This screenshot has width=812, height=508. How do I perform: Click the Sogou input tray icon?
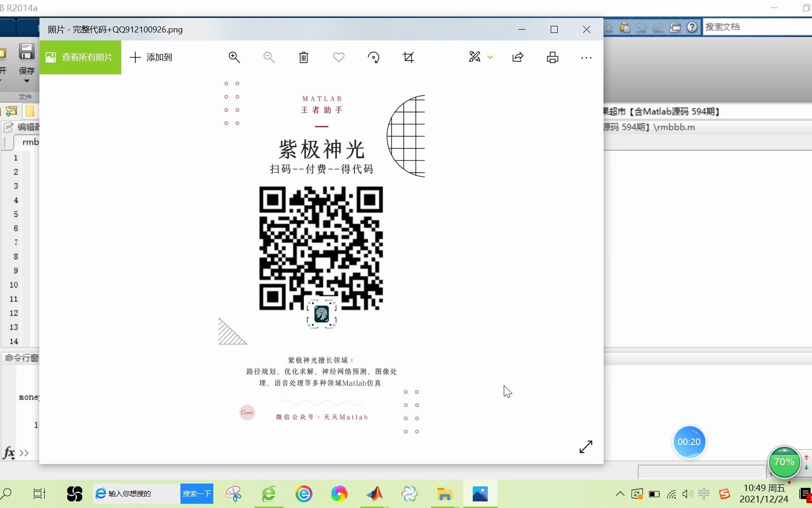[x=724, y=494]
